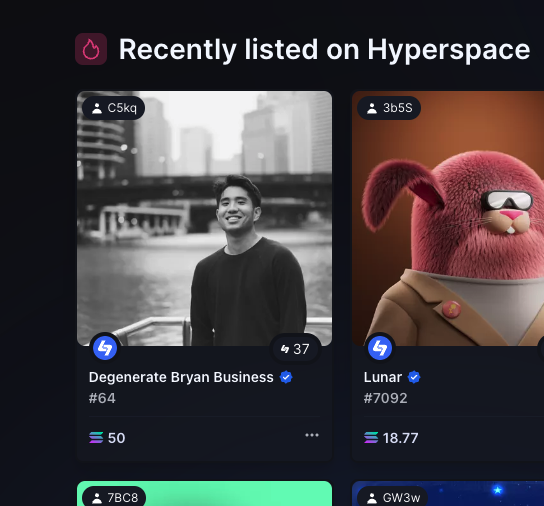Click Hyperspace marketplace icon on Lunar card

point(380,348)
